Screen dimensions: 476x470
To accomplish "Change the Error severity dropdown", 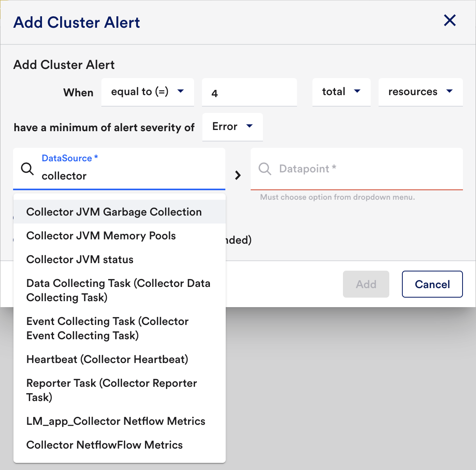I will [x=232, y=127].
